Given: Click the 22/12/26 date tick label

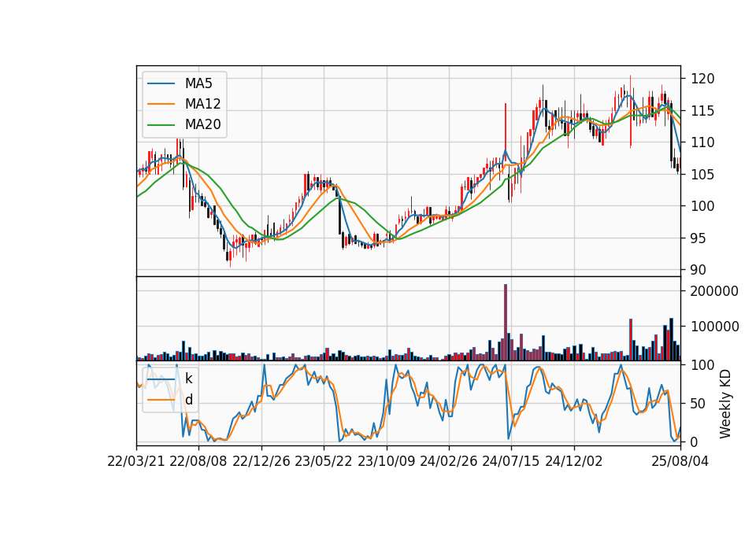Looking at the screenshot, I should point(261,461).
